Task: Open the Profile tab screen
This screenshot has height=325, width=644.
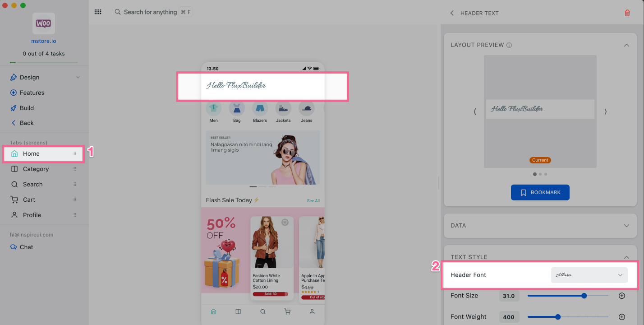Action: (32, 215)
